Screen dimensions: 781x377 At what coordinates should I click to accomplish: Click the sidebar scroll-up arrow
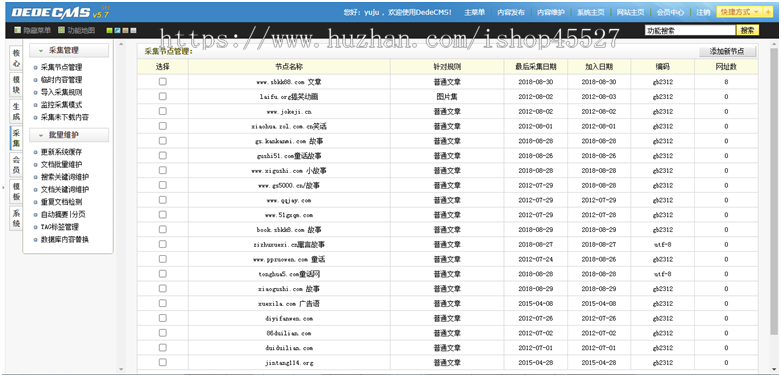(121, 44)
